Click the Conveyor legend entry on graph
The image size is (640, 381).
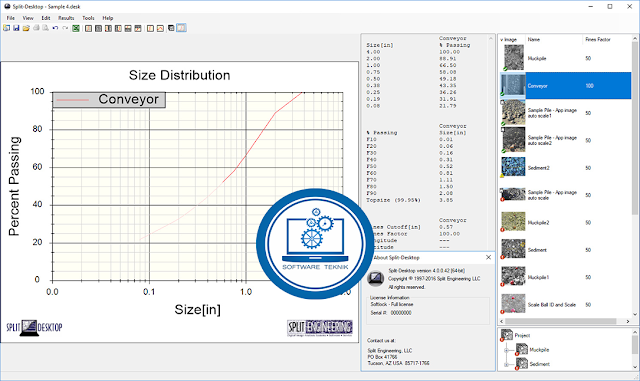click(109, 99)
